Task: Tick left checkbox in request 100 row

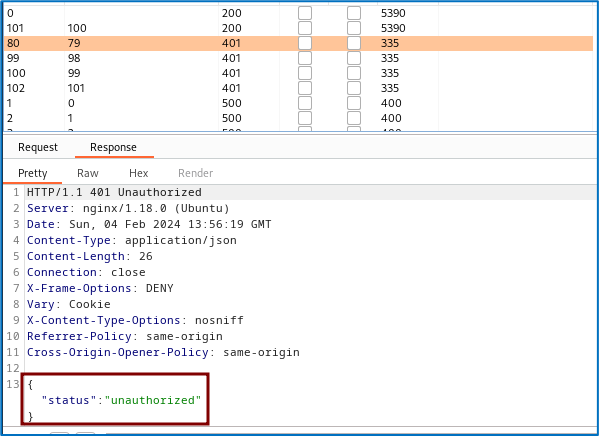Action: [x=305, y=73]
